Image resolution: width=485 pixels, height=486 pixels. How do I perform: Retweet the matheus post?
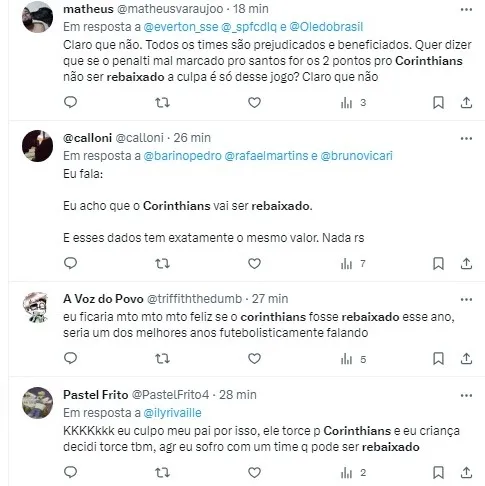(x=163, y=103)
